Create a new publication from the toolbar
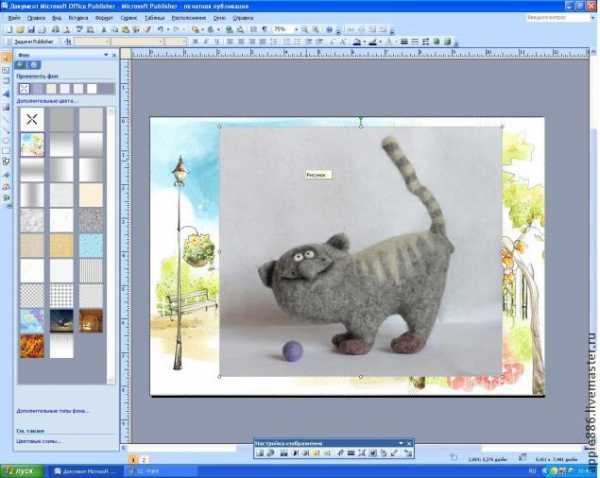Viewport: 600px width, 478px height. (10, 29)
